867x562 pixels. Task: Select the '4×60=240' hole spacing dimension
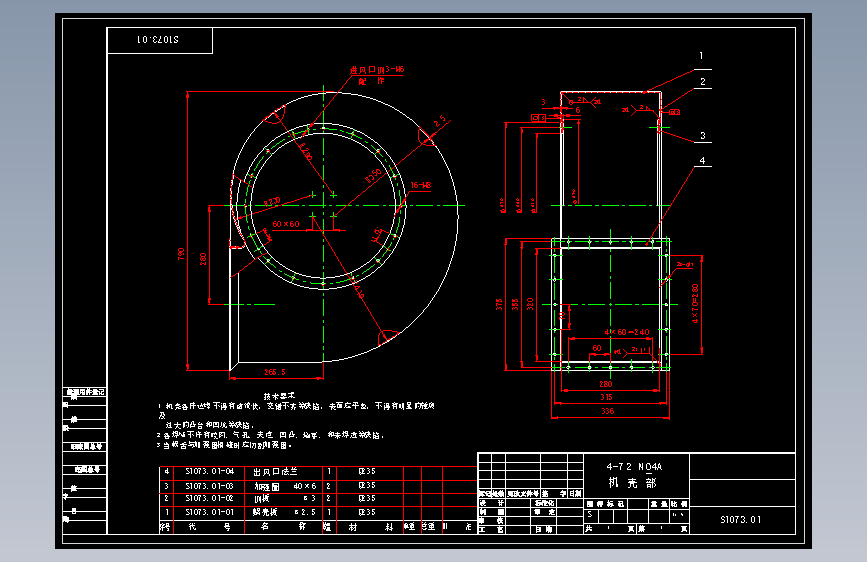627,332
